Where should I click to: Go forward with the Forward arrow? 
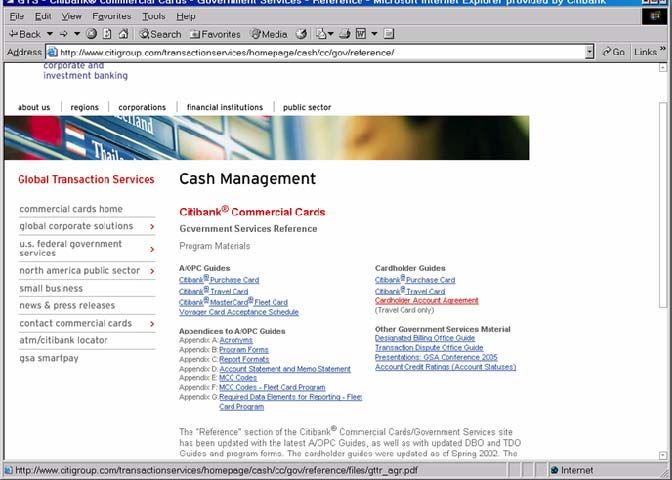[x=63, y=34]
